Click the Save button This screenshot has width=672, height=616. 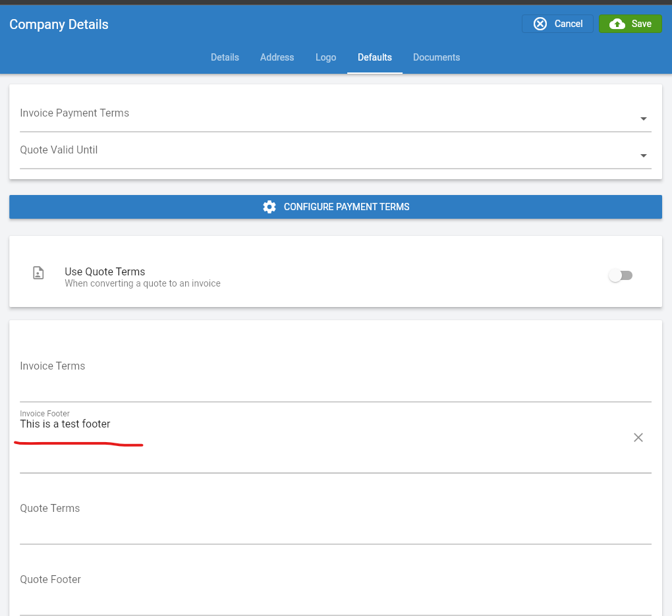[x=630, y=23]
